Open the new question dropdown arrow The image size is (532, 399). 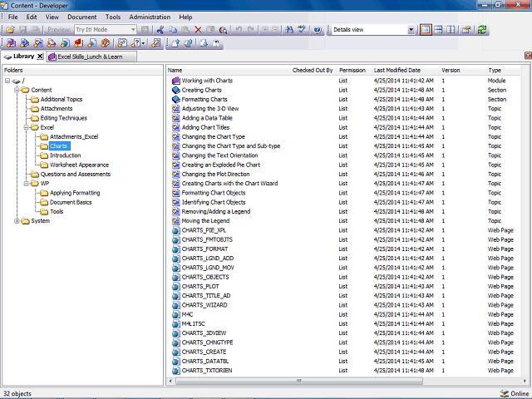click(x=143, y=43)
